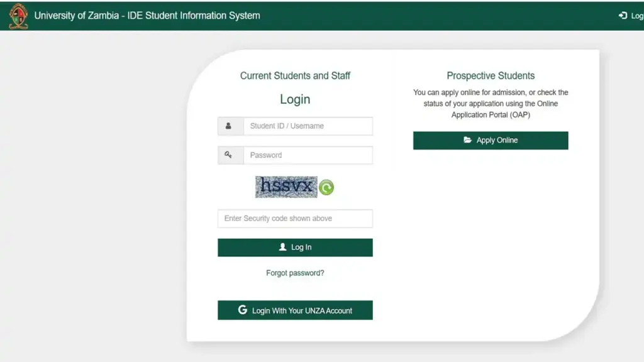Click the Enter Security code field
Screen dimensions: 644x362
pos(296,218)
